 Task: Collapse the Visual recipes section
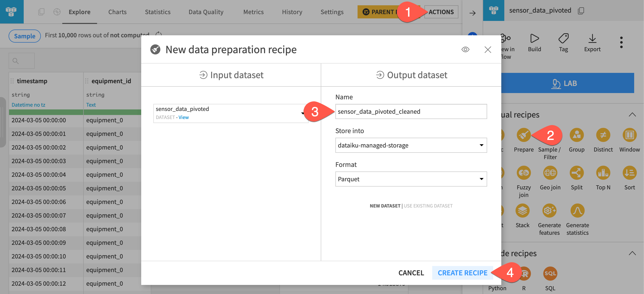click(633, 115)
